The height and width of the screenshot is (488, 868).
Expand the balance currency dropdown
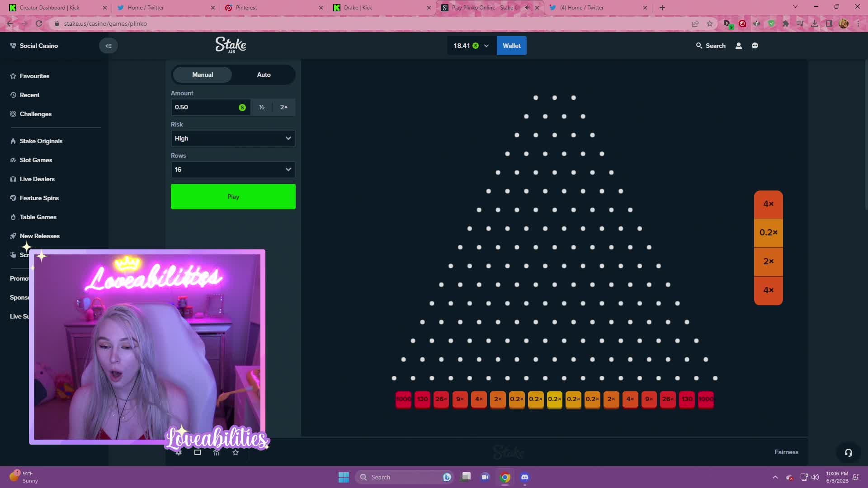486,46
